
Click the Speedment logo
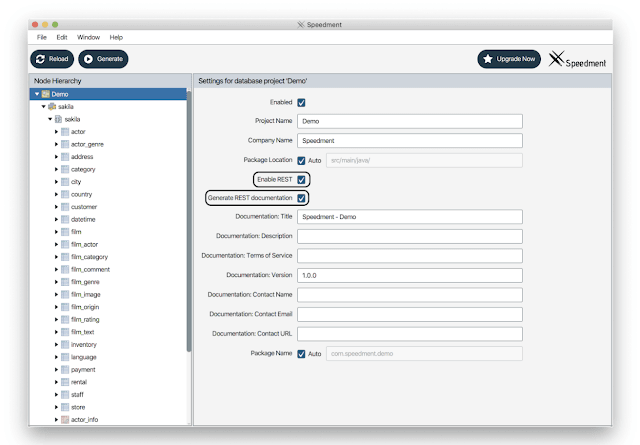(x=577, y=60)
